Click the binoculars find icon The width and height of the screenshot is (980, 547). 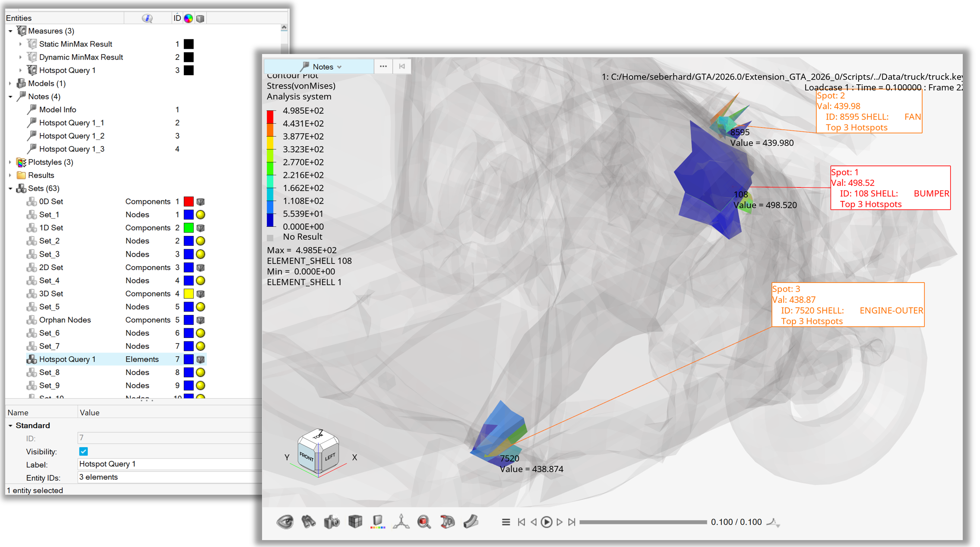(308, 522)
